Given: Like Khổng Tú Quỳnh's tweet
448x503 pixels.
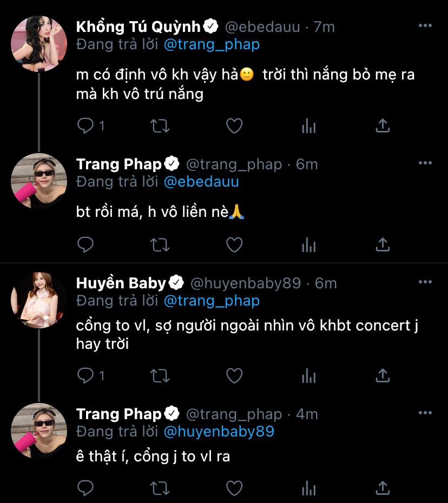Looking at the screenshot, I should click(234, 126).
